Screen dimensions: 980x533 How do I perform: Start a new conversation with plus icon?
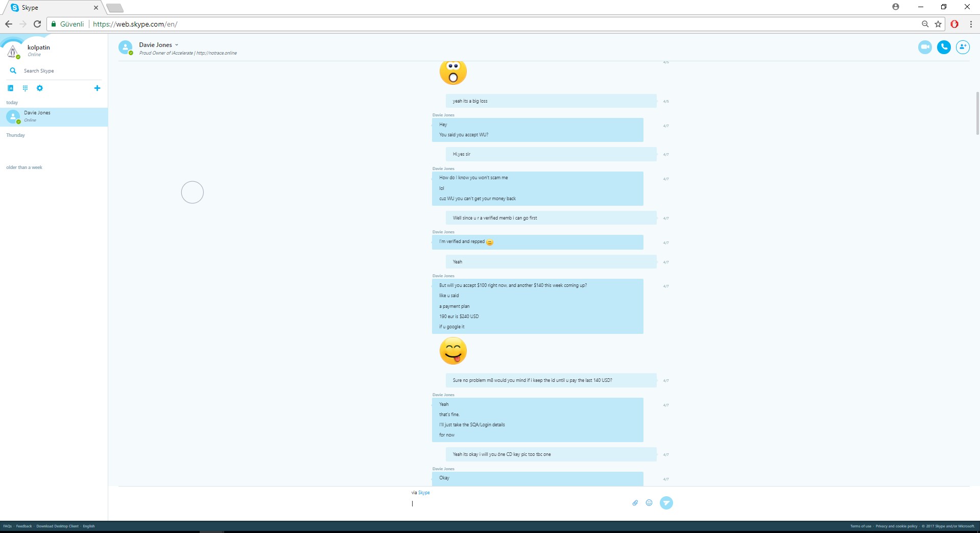tap(97, 88)
